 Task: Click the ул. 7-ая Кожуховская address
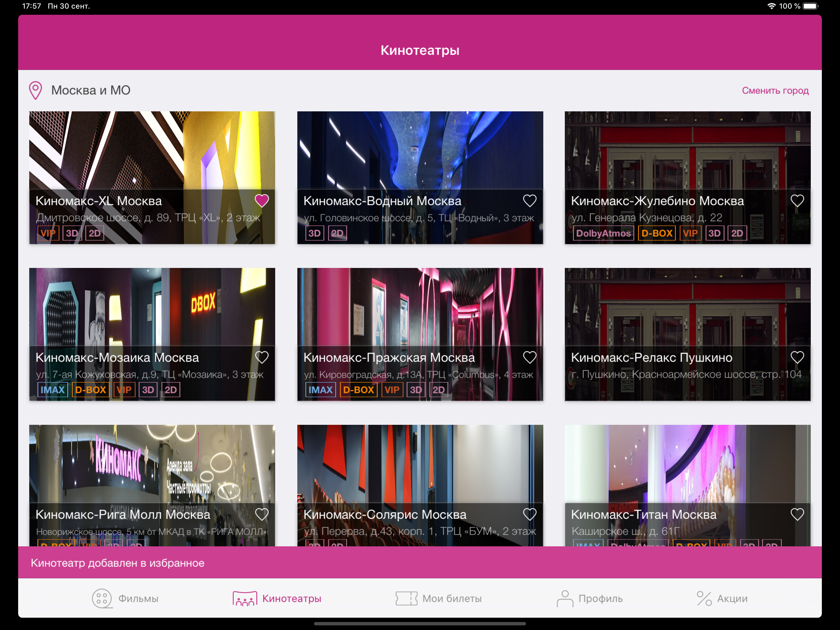point(150,374)
